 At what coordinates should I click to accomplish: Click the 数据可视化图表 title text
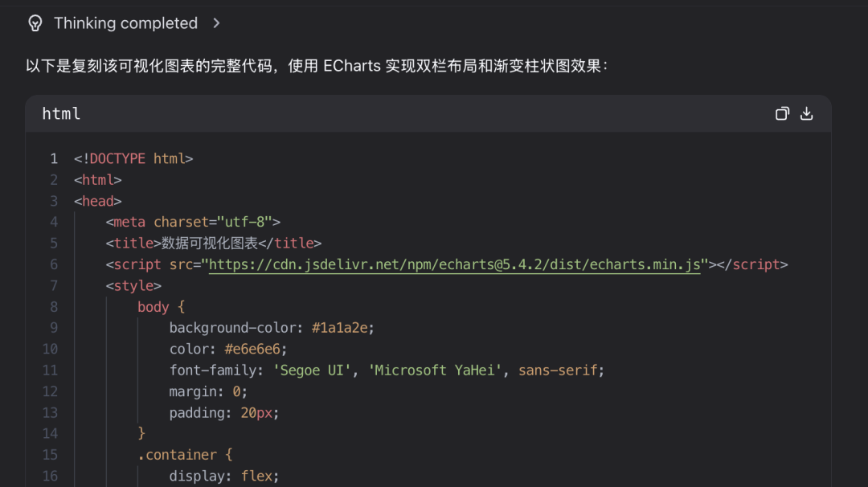point(210,243)
